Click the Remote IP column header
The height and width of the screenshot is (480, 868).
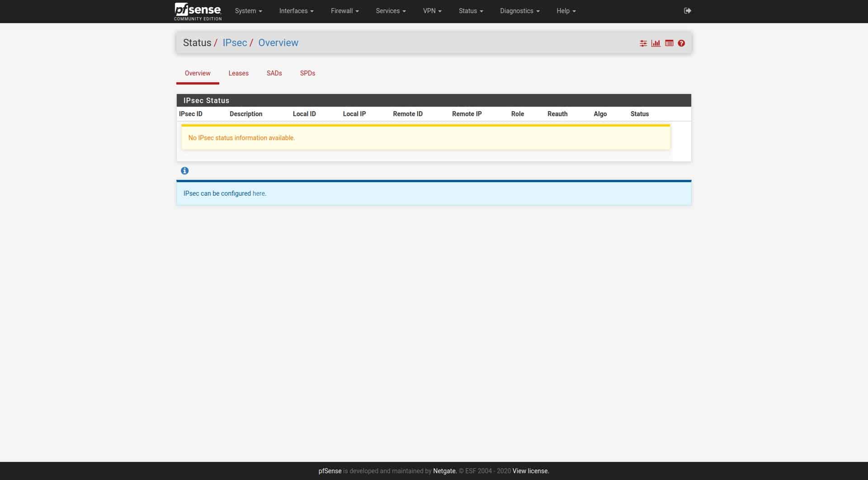[x=467, y=114]
